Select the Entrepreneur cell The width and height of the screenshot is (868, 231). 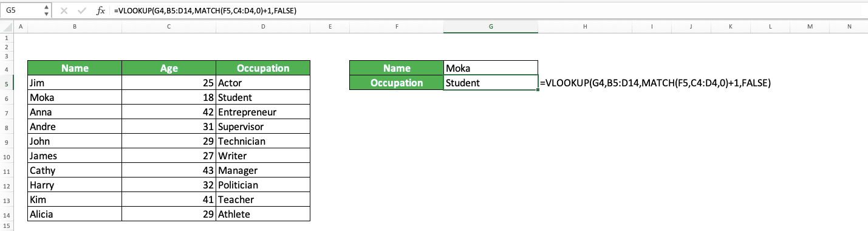[x=262, y=112]
